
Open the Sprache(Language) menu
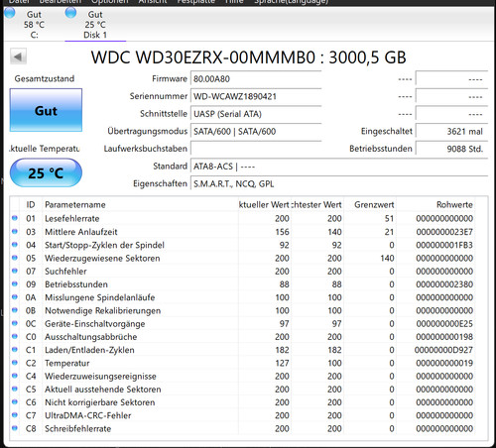(x=291, y=2)
